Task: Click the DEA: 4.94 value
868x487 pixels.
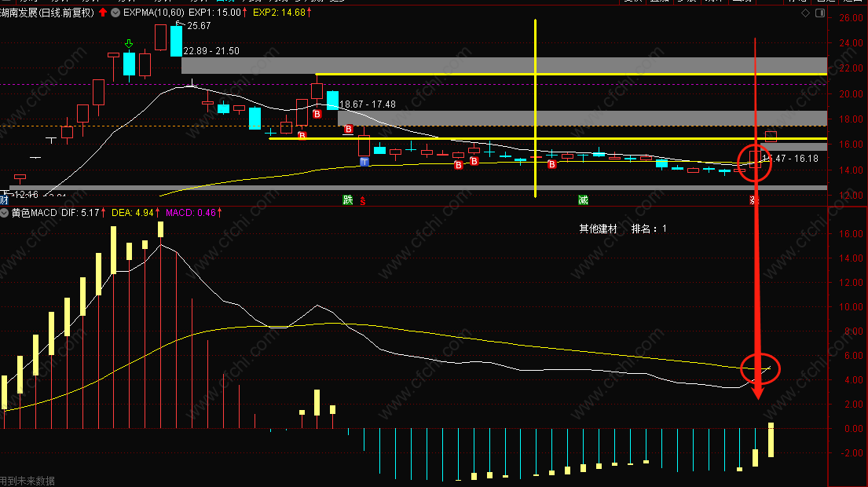Action: pyautogui.click(x=132, y=213)
